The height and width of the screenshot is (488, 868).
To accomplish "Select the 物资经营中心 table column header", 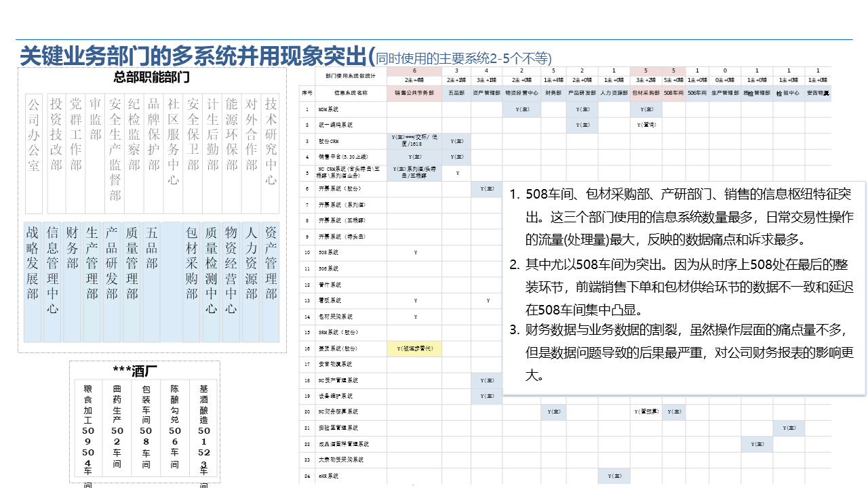I will point(521,93).
